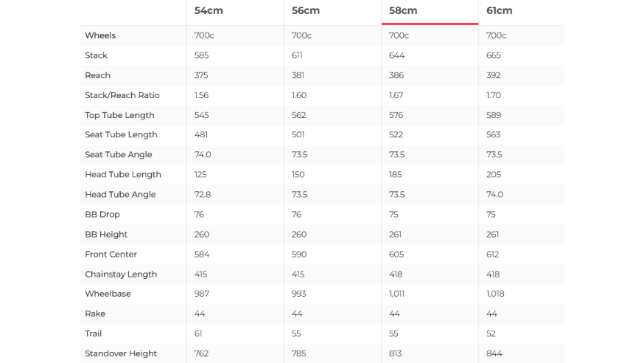
Task: Select the 56cm size column header
Action: click(x=306, y=10)
